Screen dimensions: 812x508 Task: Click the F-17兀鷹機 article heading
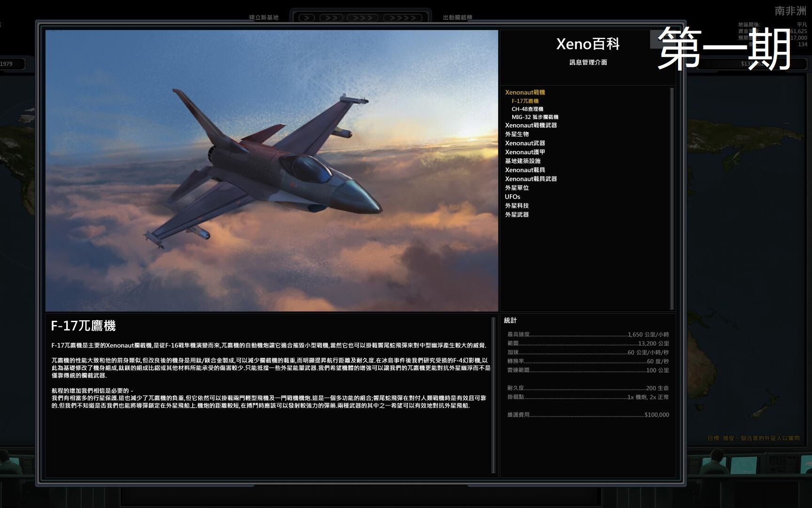tap(83, 325)
